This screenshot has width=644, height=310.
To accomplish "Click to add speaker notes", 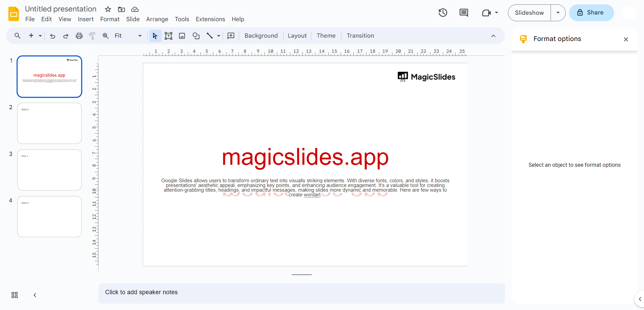I will (x=301, y=293).
